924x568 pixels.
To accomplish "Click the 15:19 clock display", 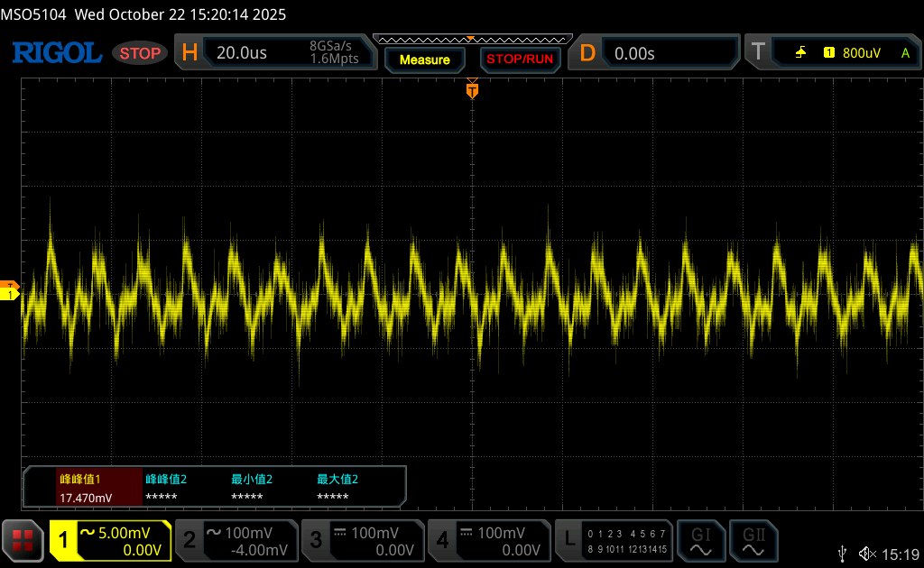I will pyautogui.click(x=901, y=554).
